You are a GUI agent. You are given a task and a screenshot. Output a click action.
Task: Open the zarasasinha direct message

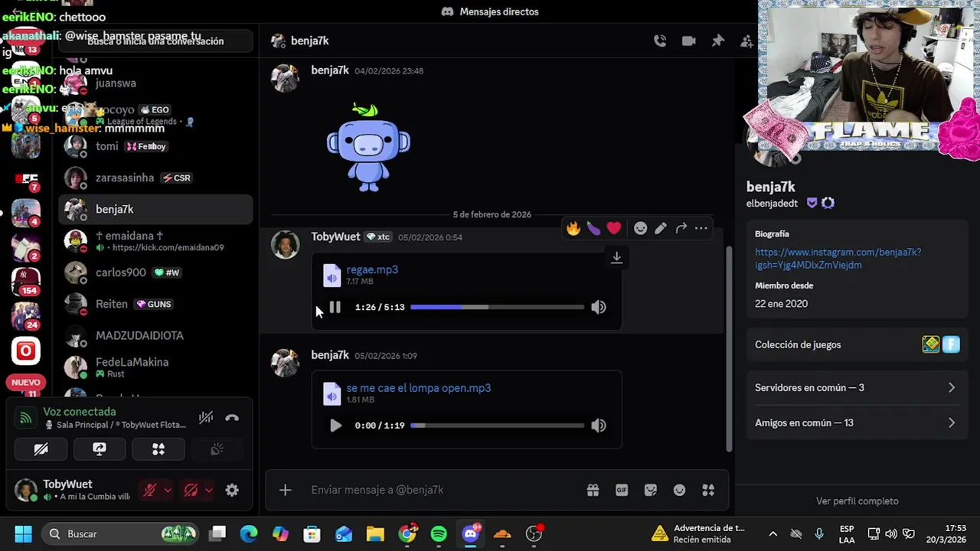(x=155, y=178)
